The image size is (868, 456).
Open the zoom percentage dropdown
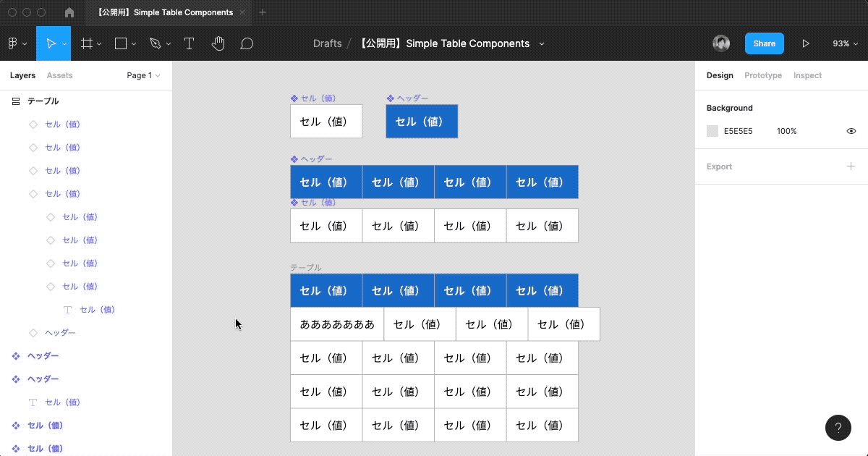844,43
